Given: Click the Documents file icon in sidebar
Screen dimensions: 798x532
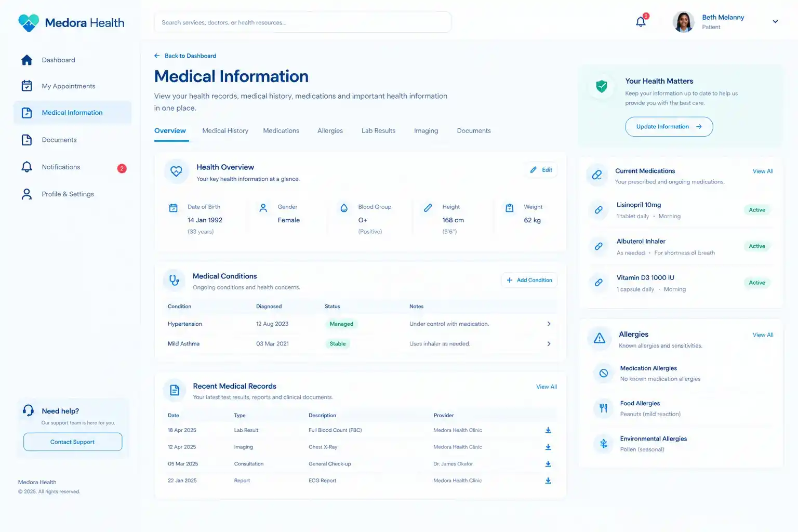Looking at the screenshot, I should [27, 140].
